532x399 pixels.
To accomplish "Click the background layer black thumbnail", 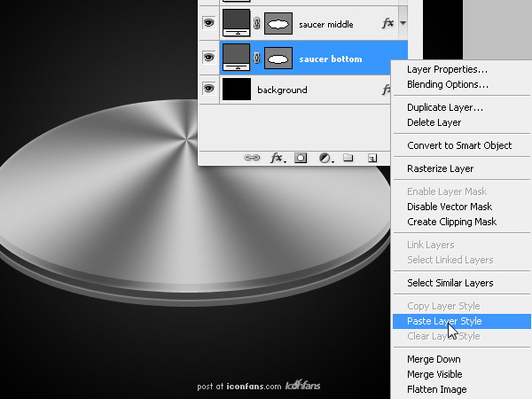I will click(237, 89).
